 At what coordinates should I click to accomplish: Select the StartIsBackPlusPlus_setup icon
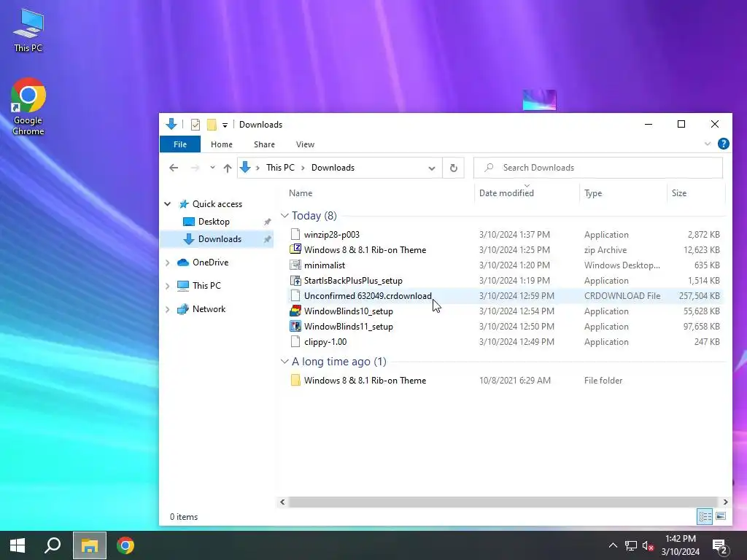tap(295, 281)
